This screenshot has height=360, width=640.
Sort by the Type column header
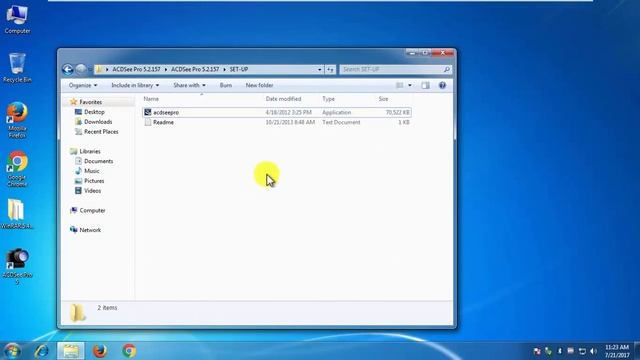tap(328, 99)
